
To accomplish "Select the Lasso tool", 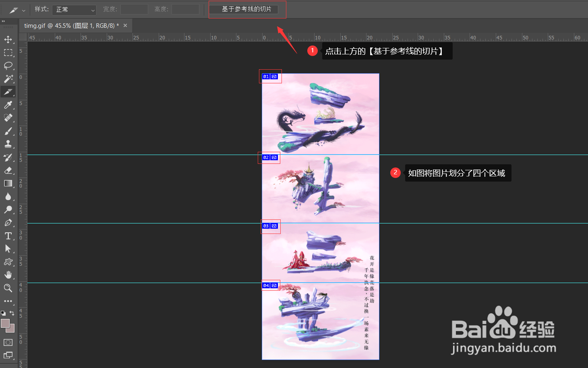I will tap(8, 66).
